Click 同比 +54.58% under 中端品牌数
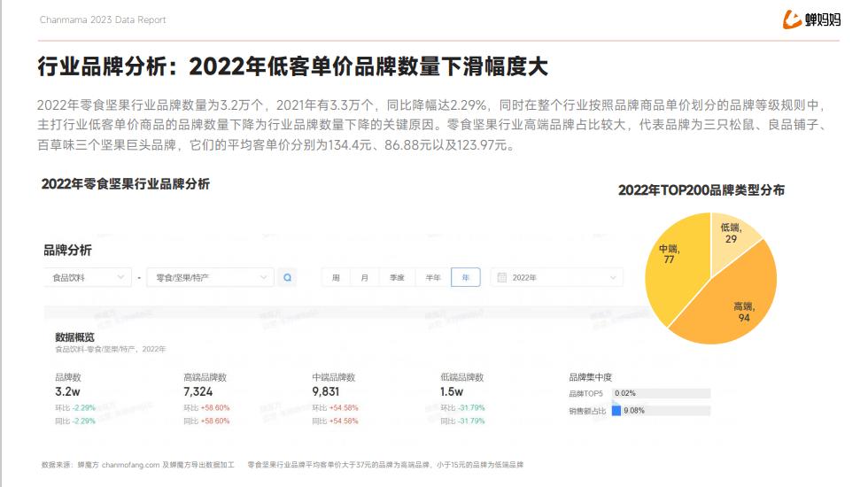 (335, 421)
